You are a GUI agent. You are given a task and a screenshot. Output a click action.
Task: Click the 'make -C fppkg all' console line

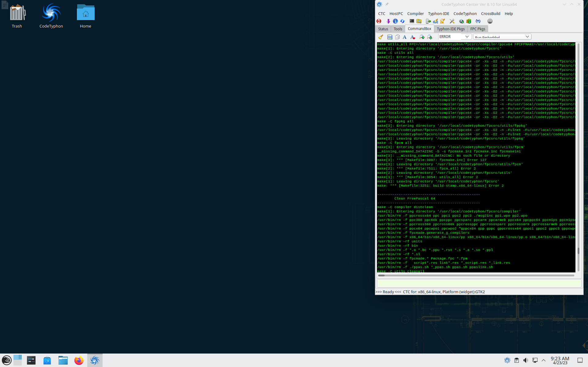pos(395,122)
